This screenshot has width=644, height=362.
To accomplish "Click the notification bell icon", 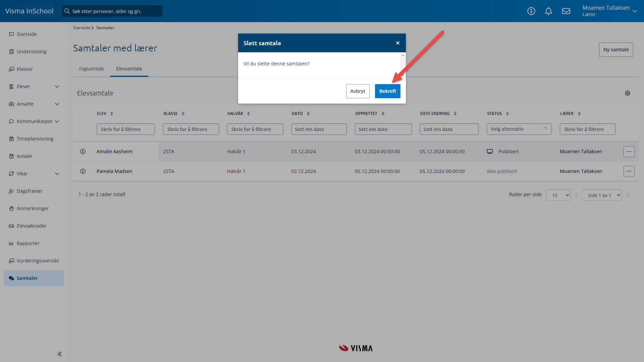I will (x=548, y=11).
